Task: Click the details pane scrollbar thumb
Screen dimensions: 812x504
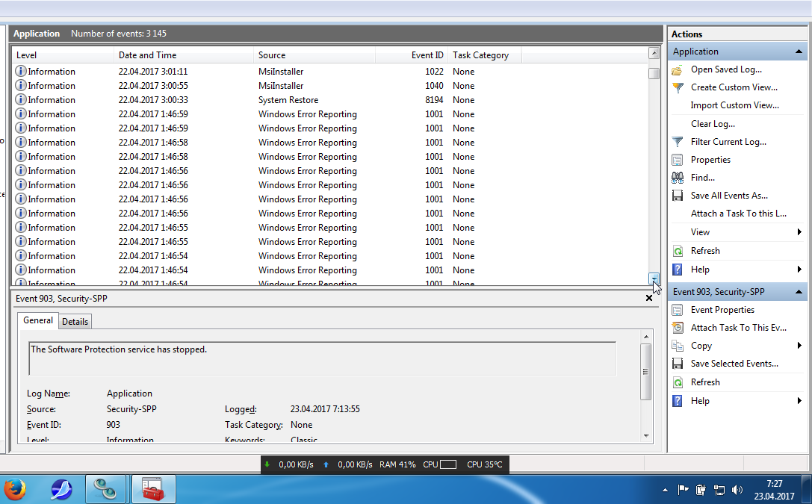Action: coord(646,372)
